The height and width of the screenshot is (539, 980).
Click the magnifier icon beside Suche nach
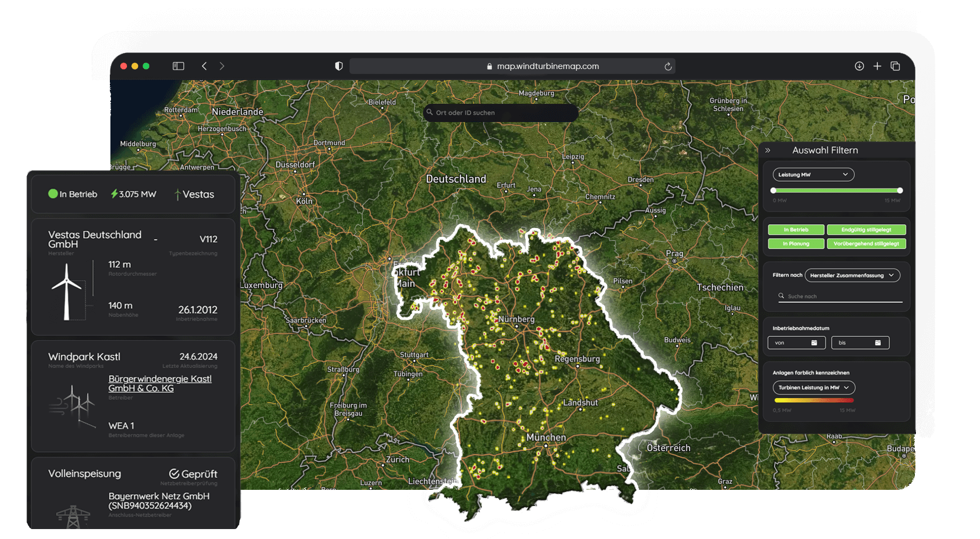pos(781,296)
